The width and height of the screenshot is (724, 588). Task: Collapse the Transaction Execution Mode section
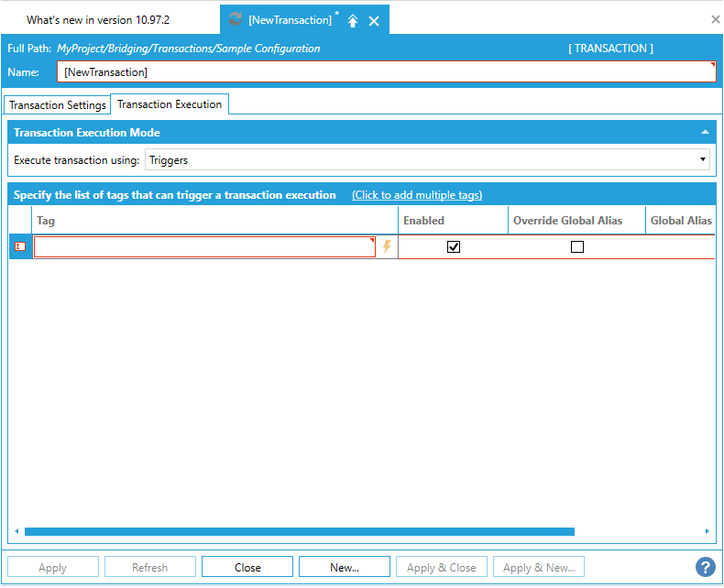coord(705,133)
